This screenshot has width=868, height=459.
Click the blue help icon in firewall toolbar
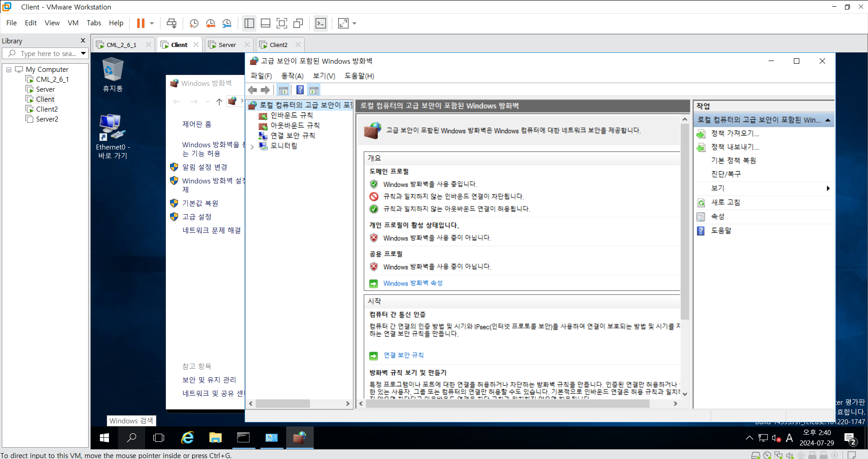point(300,90)
